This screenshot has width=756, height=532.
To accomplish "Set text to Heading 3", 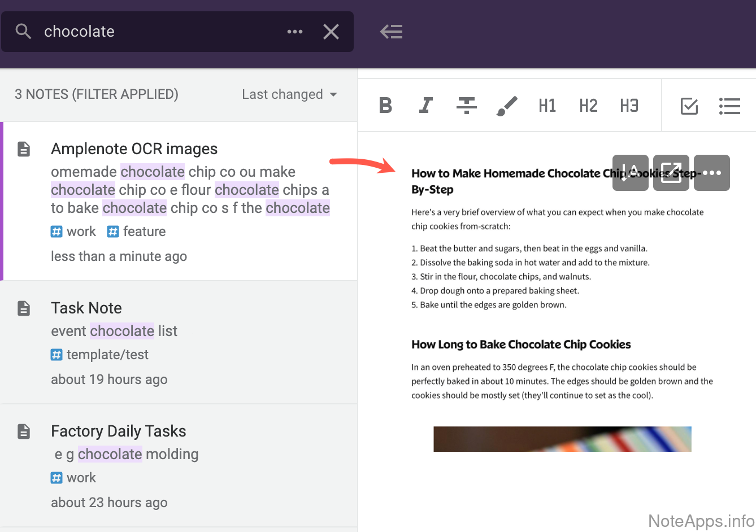I will click(629, 106).
